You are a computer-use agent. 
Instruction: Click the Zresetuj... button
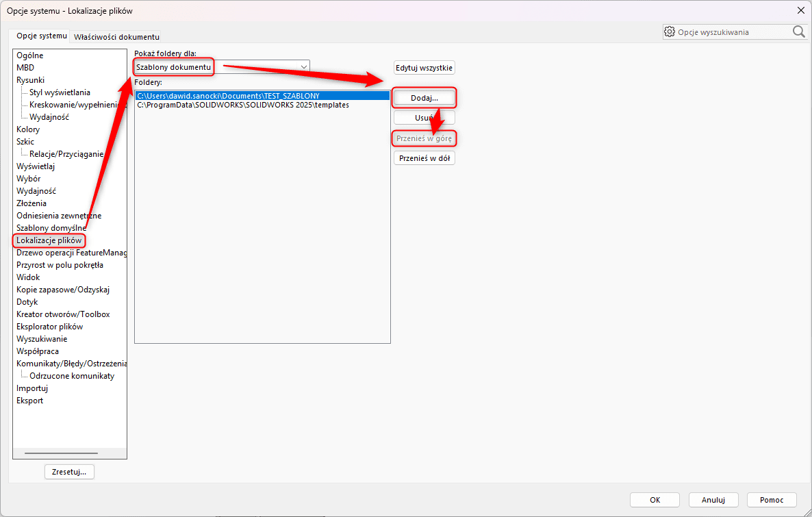coord(69,472)
